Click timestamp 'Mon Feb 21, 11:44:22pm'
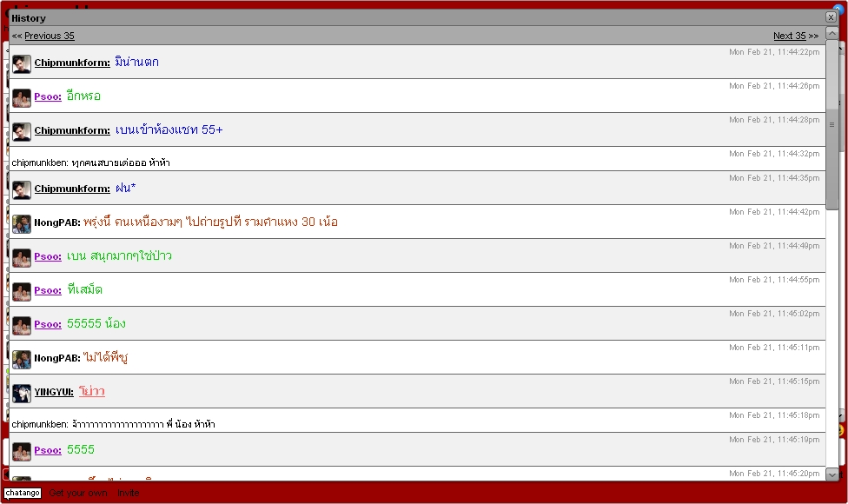848x504 pixels. click(774, 52)
